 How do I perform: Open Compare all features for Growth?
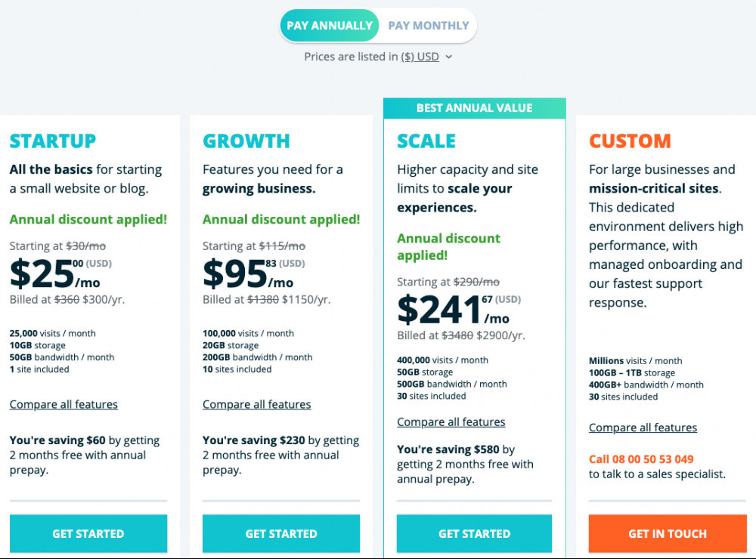point(256,404)
